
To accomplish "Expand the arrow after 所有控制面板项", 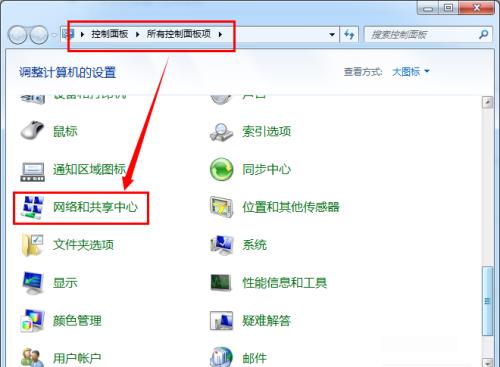I will (220, 34).
